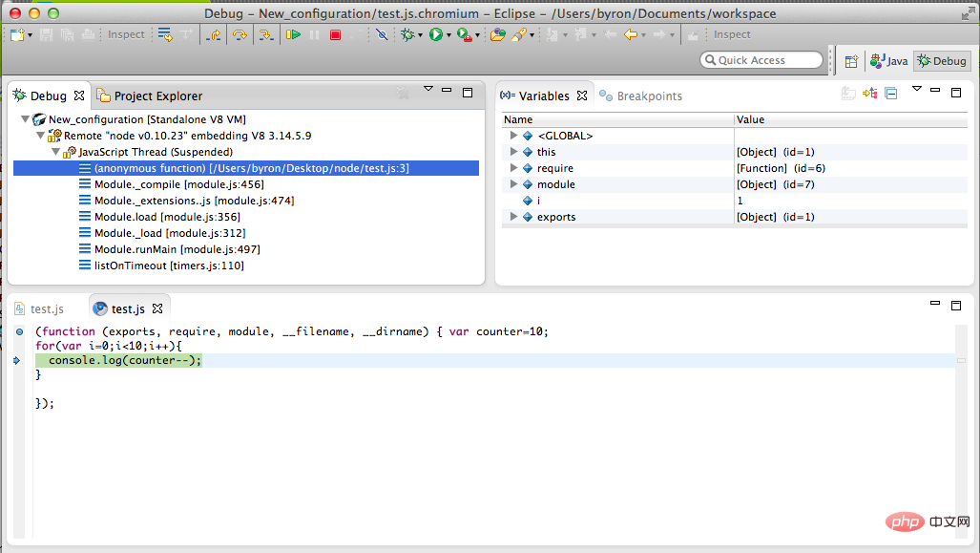980x553 pixels.
Task: Expand the 'this' variable
Action: click(x=513, y=152)
